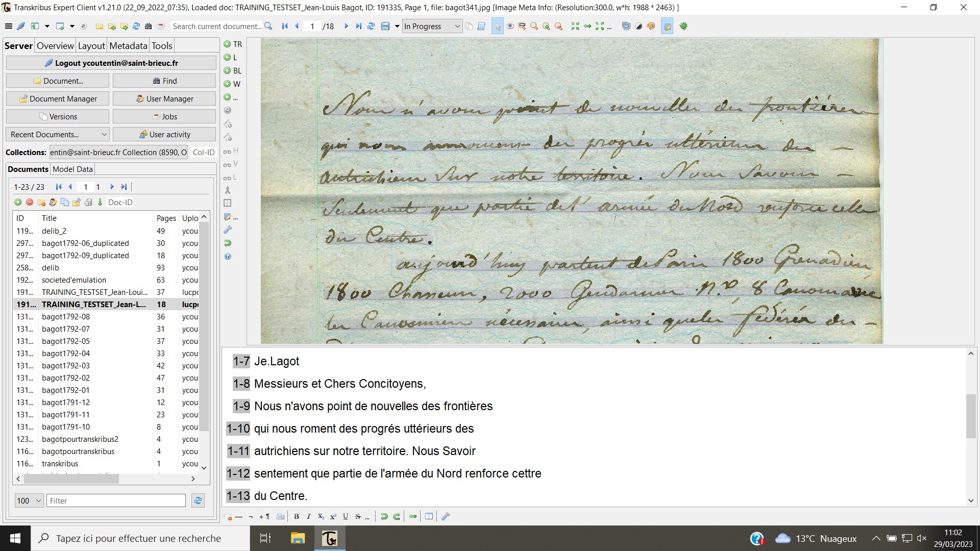Toggle underline formatting on selected text
Viewport: 980px width, 551px height.
346,516
